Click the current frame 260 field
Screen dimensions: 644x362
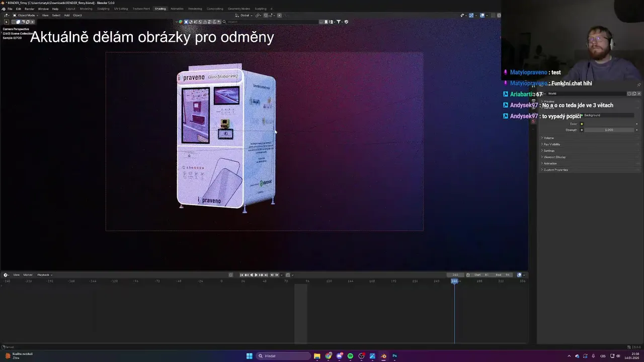pos(455,275)
